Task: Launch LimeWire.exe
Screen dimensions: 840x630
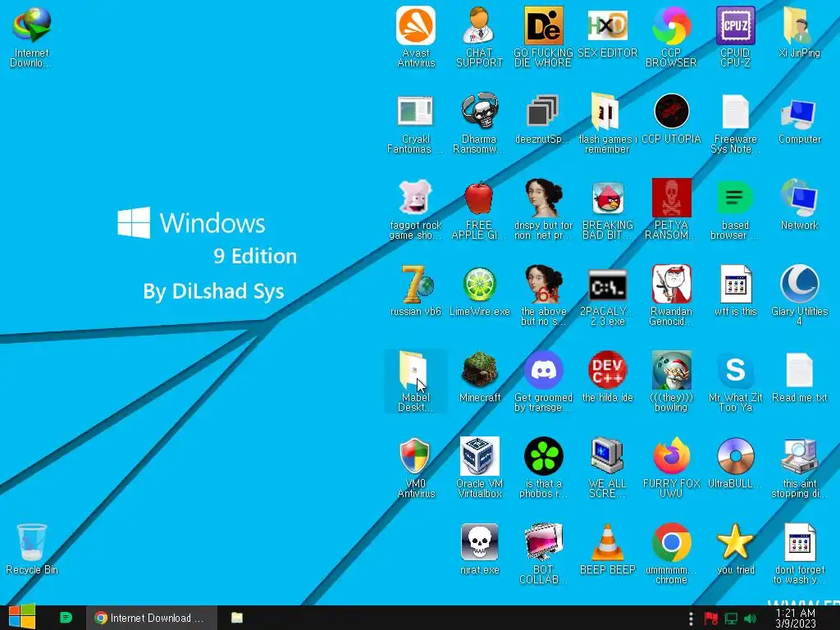Action: [x=479, y=291]
